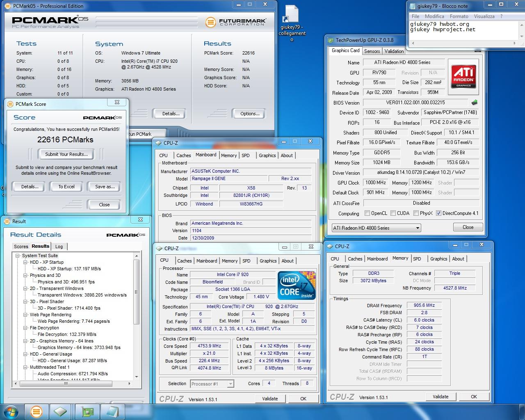Screen dimensions: 525x420
Task: Select the 4753.9 MHz Core Speed value
Action: coord(209,346)
